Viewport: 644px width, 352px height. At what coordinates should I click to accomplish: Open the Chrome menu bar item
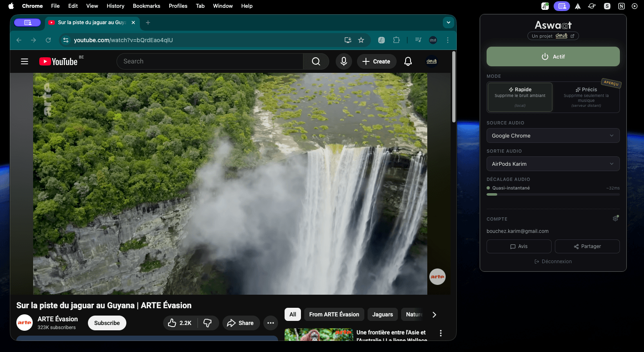click(x=32, y=6)
